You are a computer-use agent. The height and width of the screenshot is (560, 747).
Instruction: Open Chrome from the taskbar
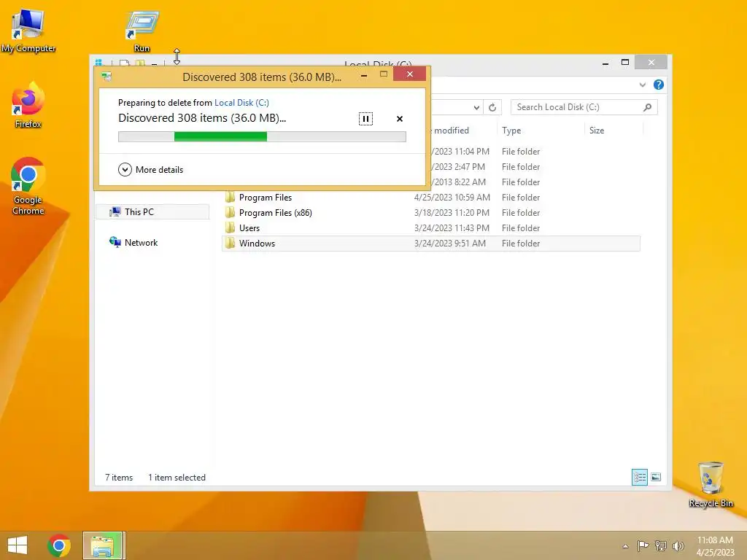click(x=59, y=545)
